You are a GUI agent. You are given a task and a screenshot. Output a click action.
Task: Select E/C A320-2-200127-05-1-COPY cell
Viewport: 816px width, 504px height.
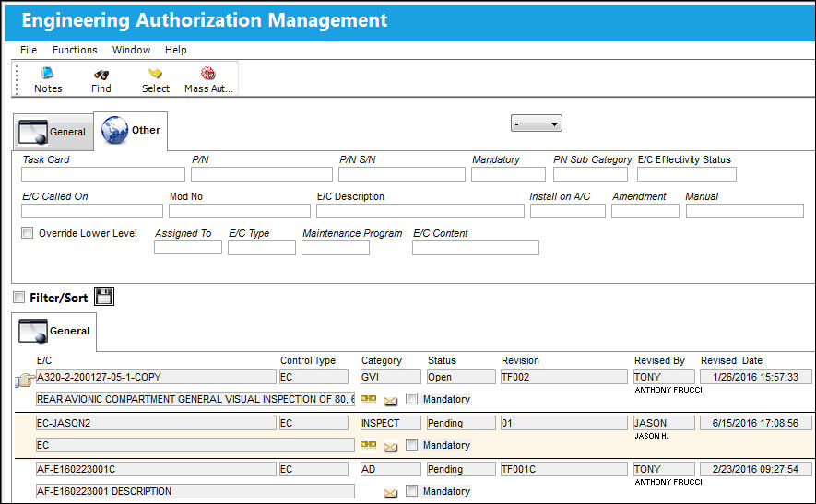click(x=156, y=377)
